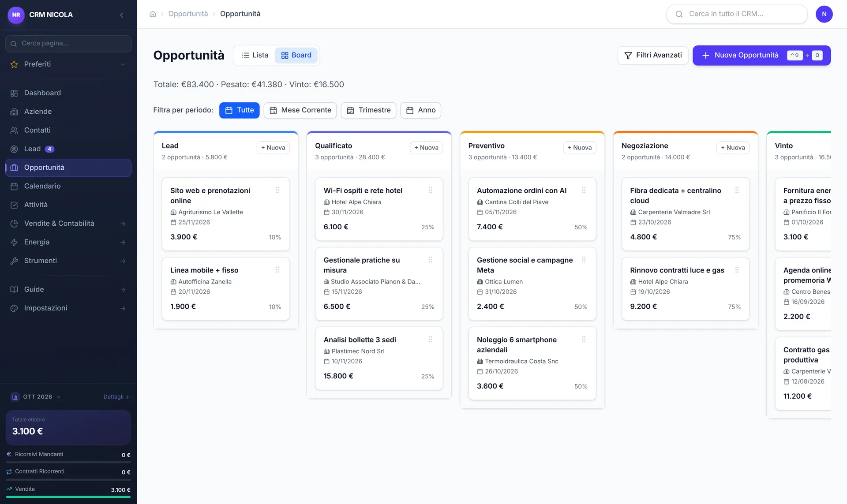Filter opportunities by Trimestre
This screenshot has width=847, height=504.
369,110
